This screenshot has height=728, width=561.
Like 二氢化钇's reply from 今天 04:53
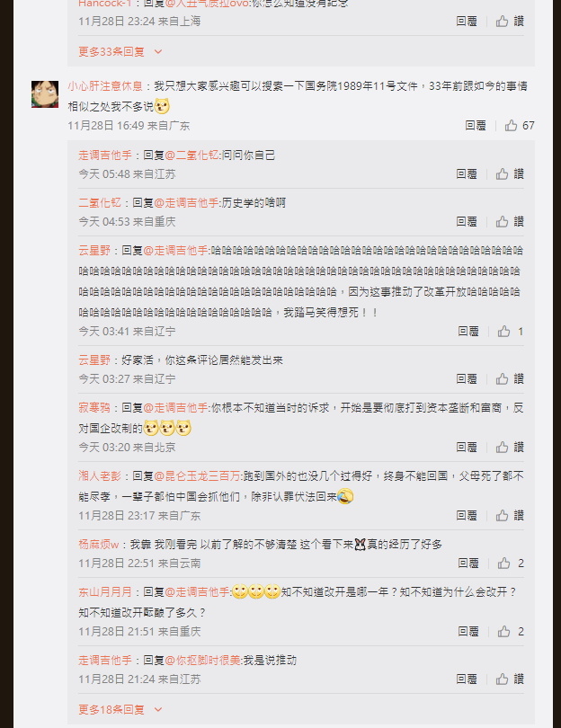510,221
